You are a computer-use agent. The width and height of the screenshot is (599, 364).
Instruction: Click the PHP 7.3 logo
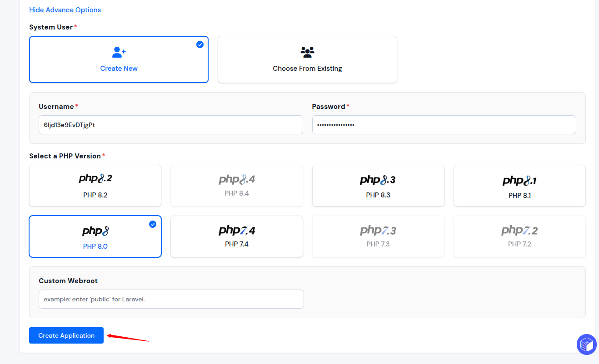pos(378,230)
